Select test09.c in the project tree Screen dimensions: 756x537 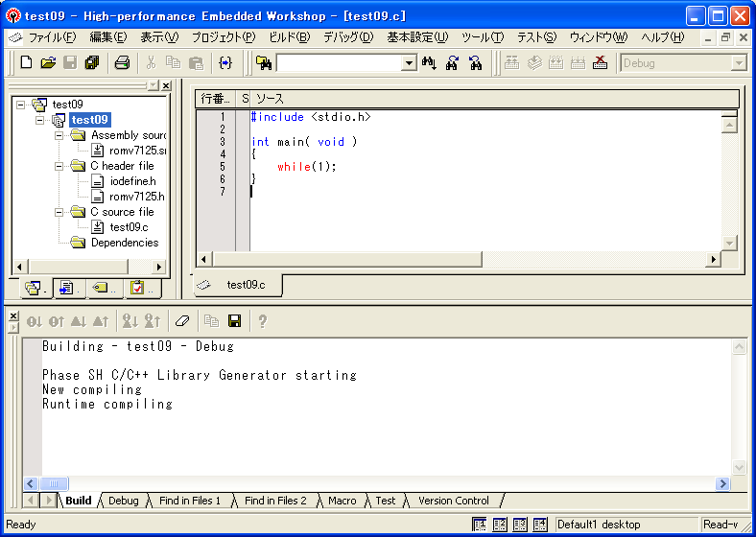tap(129, 227)
